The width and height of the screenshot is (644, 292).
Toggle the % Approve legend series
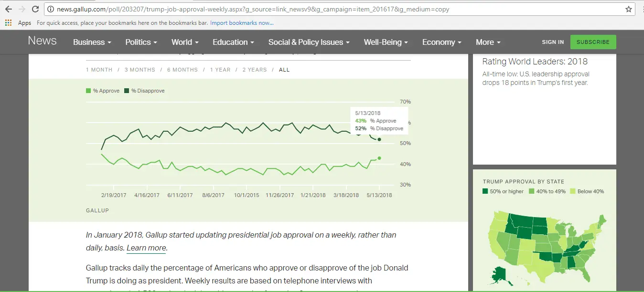click(x=103, y=91)
